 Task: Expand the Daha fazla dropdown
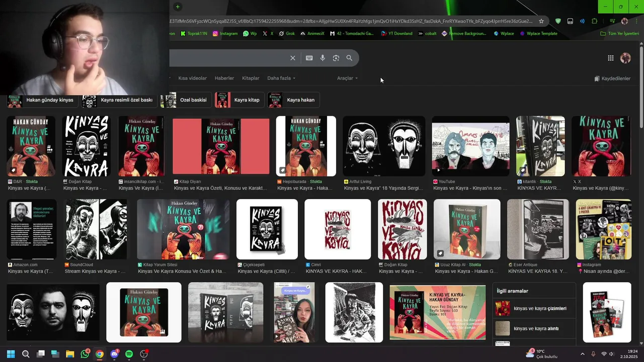pyautogui.click(x=281, y=78)
